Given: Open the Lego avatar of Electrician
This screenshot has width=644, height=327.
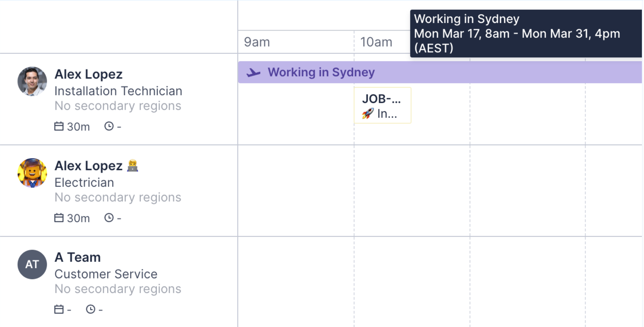Looking at the screenshot, I should 32,173.
